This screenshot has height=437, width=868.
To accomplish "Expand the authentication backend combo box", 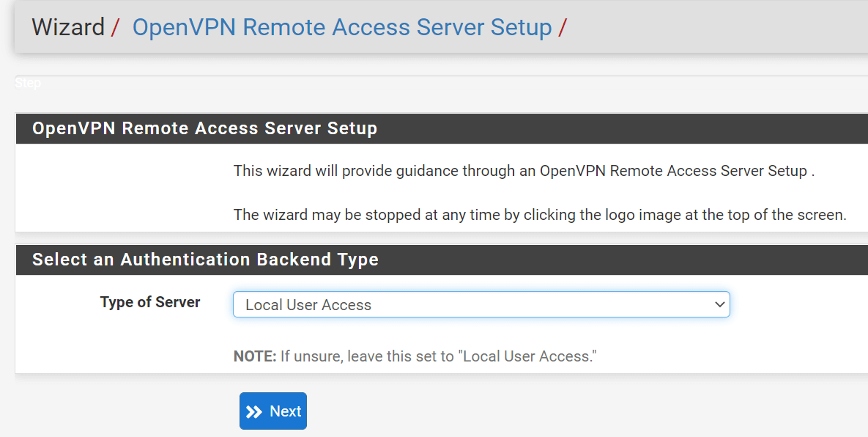I will pyautogui.click(x=481, y=304).
